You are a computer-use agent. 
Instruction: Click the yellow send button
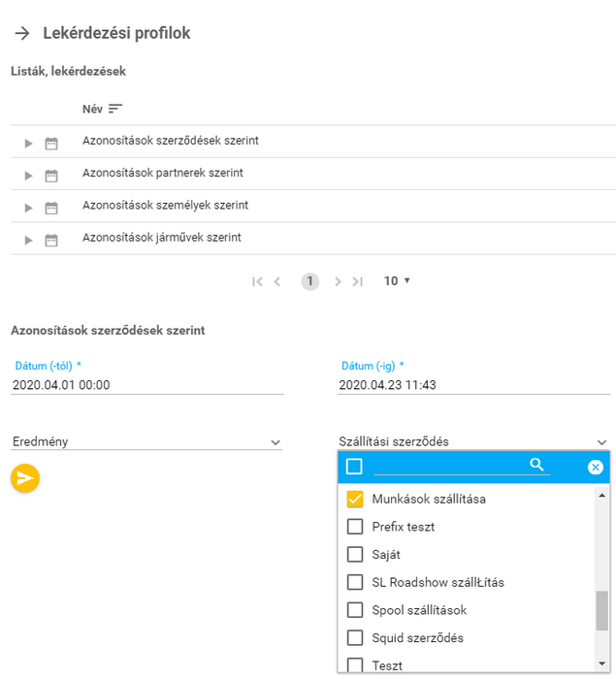click(x=25, y=477)
